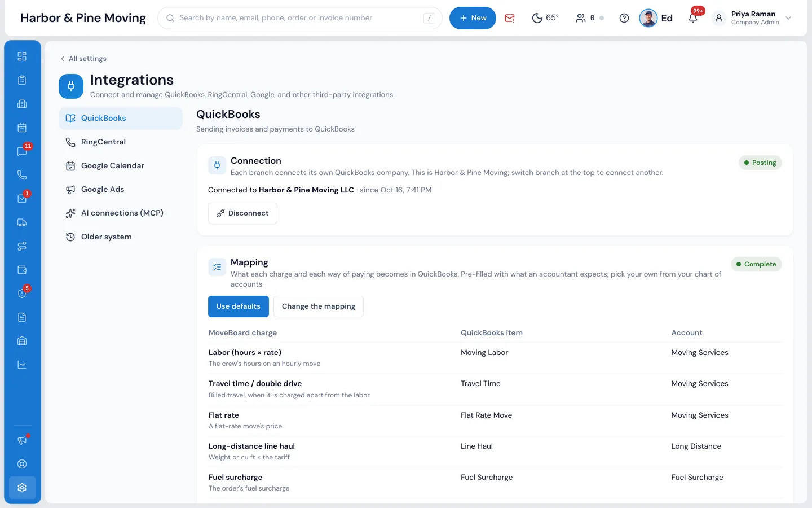The image size is (812, 508).
Task: Select the Google Ads integration tab
Action: [x=121, y=190]
